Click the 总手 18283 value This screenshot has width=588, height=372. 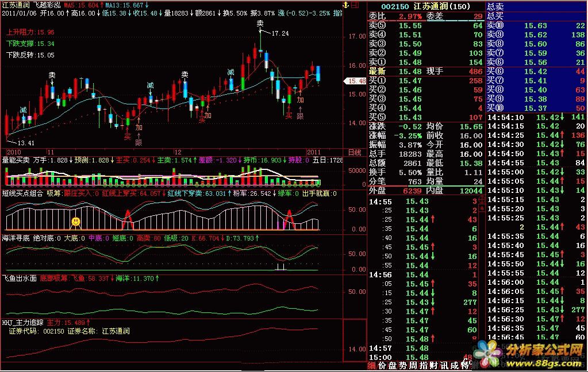click(x=410, y=154)
